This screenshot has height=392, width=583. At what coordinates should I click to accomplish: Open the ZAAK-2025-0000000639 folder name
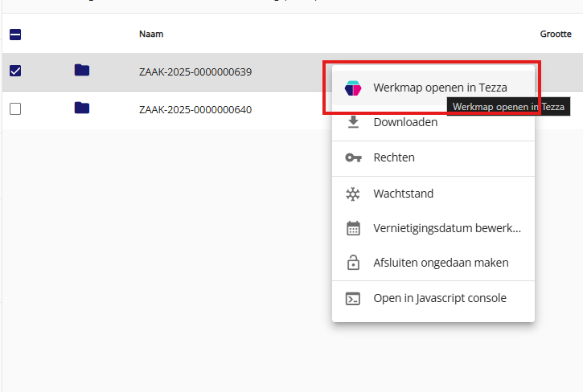coord(195,72)
